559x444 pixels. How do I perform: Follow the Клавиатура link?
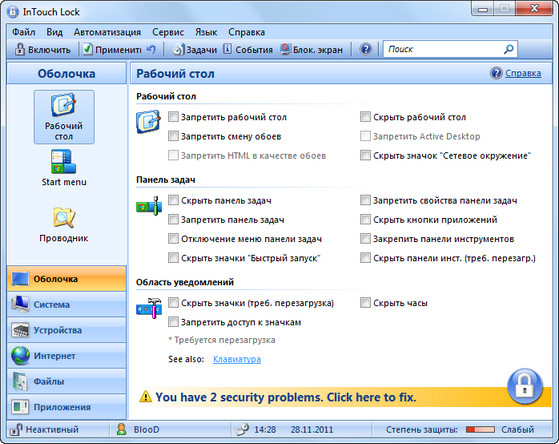(237, 359)
